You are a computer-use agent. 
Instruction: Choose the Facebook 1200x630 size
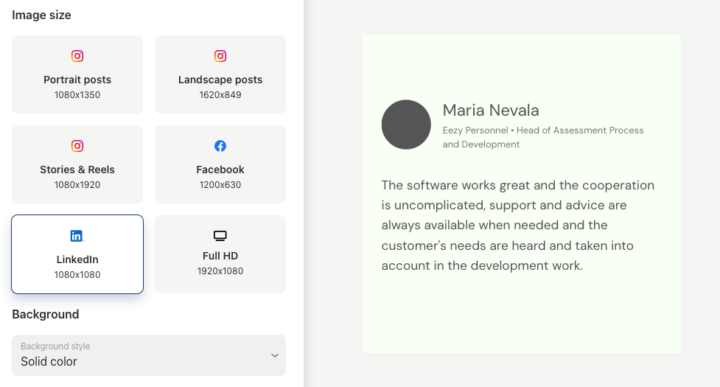pos(220,164)
